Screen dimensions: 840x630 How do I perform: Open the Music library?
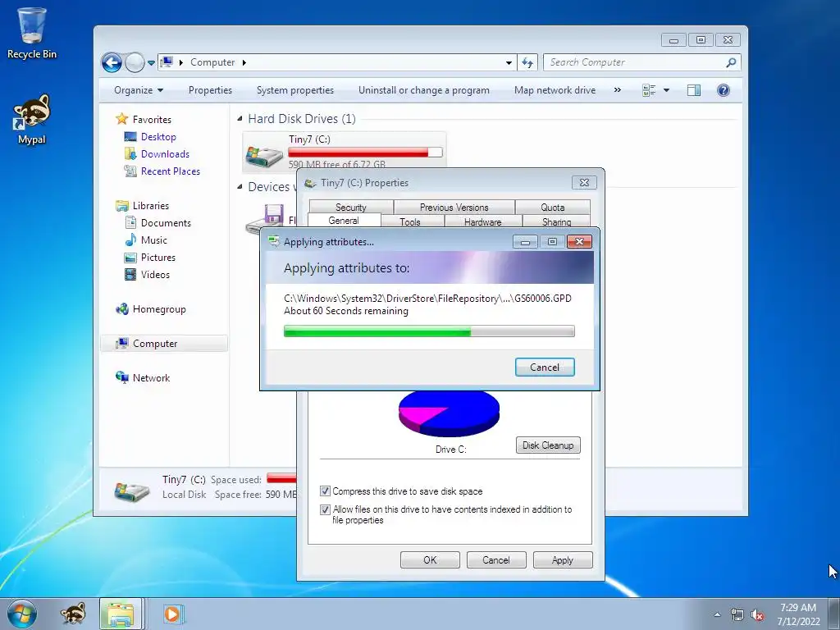pos(153,240)
